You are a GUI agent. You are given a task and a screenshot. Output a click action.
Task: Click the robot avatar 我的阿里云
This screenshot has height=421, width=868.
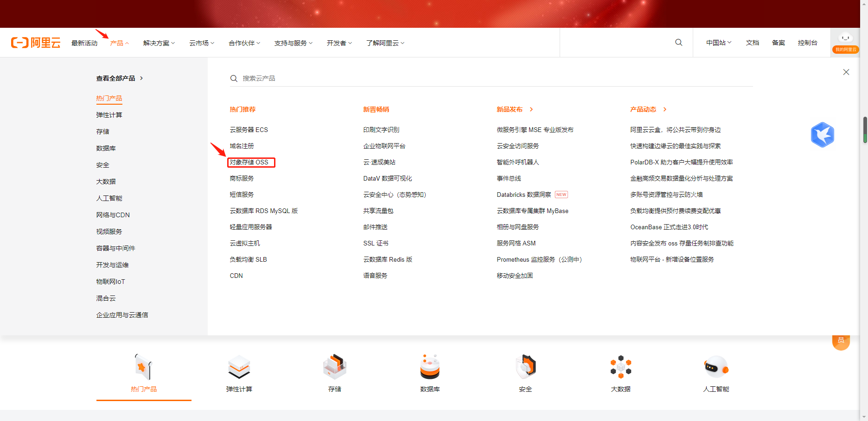coord(846,43)
